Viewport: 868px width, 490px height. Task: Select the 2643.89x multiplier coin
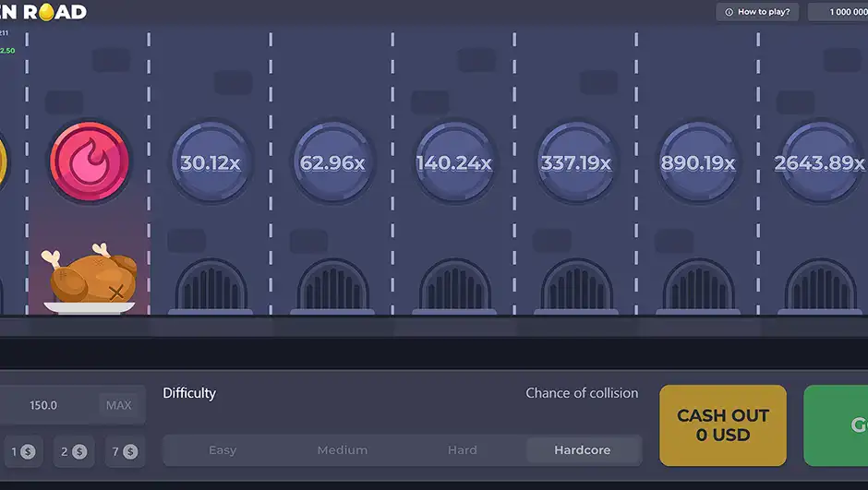point(820,162)
